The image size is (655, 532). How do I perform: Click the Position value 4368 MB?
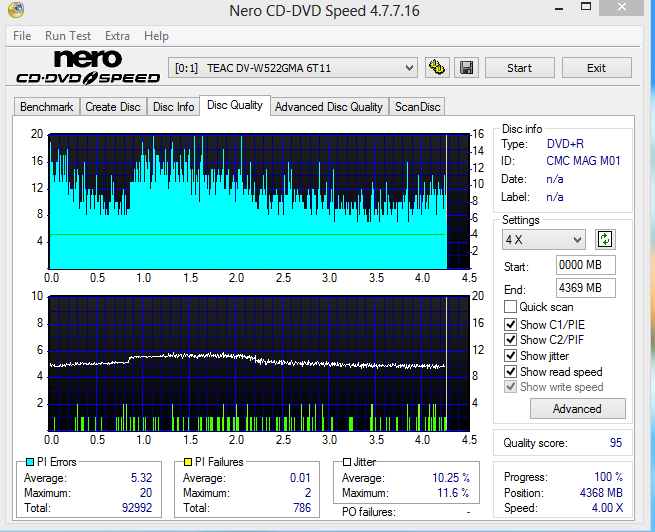click(601, 493)
